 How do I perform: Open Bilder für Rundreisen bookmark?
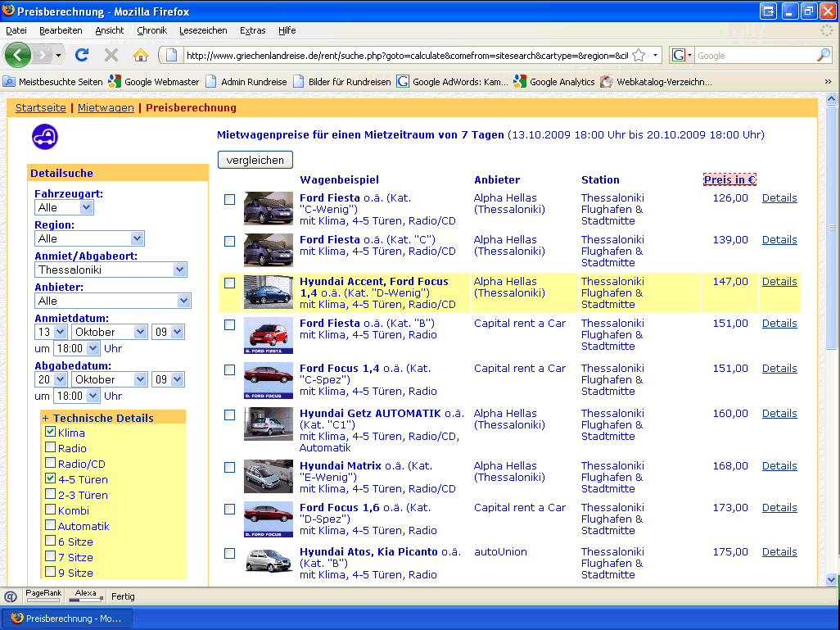[342, 81]
